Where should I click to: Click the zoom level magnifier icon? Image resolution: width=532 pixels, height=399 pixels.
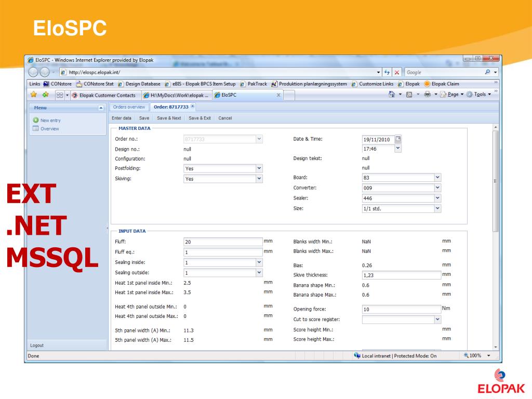466,355
